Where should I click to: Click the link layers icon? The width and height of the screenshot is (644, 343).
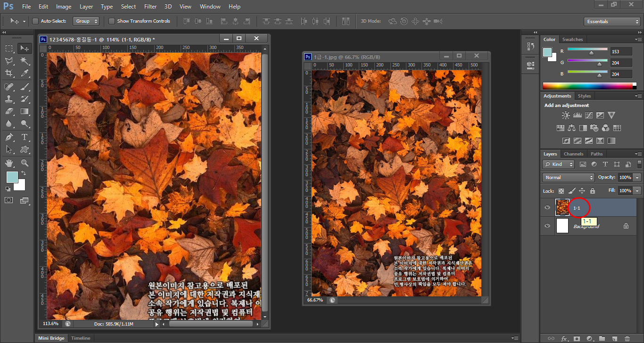pos(551,338)
